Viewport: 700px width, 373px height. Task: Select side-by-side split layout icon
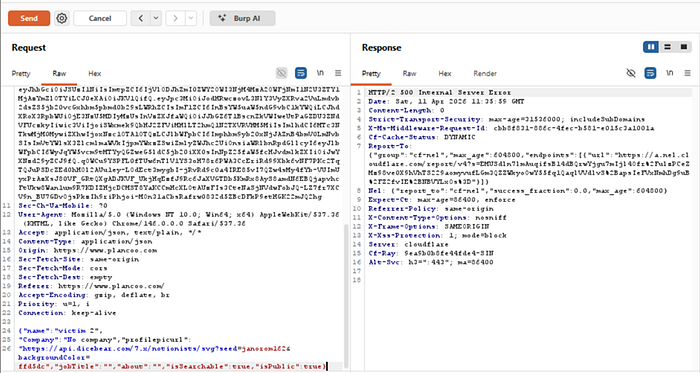(651, 47)
